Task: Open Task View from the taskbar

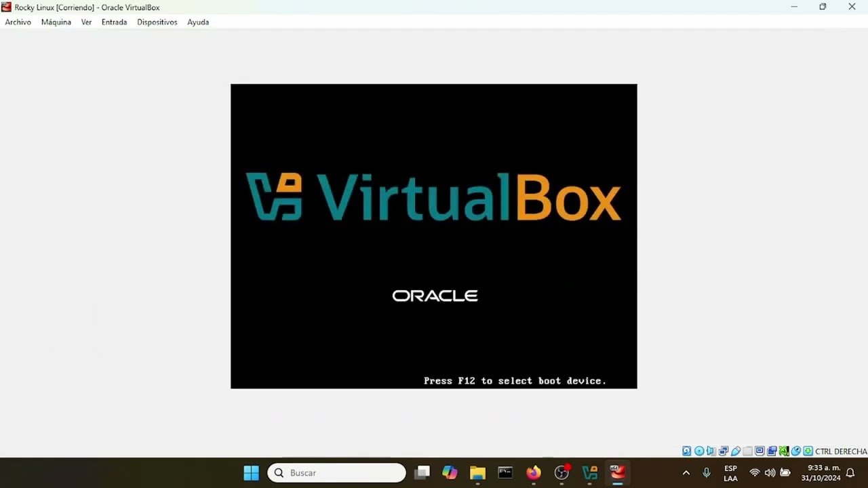Action: [x=422, y=472]
